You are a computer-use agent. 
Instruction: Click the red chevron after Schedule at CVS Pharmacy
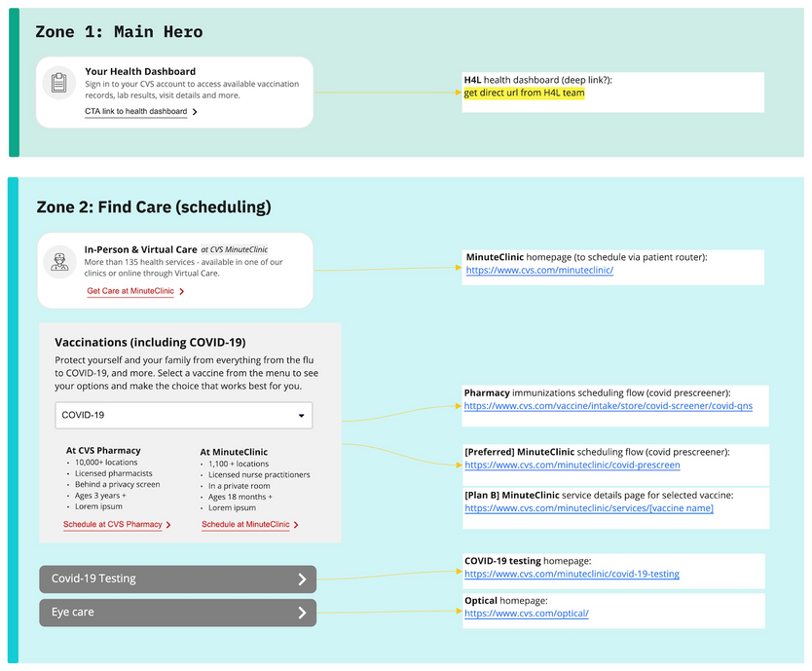(168, 525)
